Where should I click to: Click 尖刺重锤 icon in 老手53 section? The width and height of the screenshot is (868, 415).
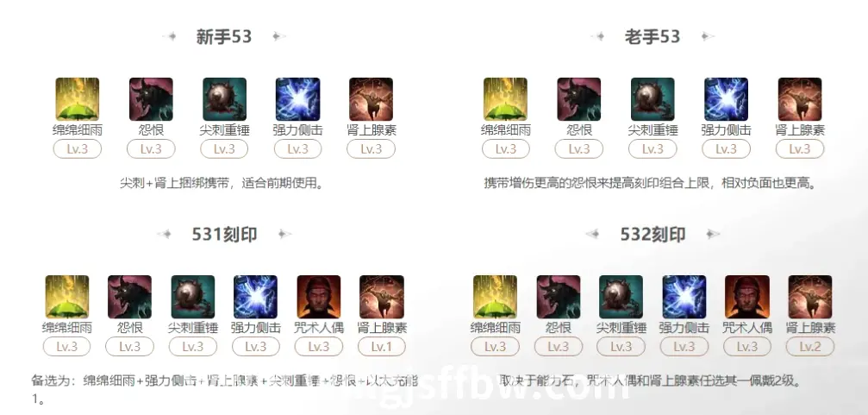pyautogui.click(x=653, y=99)
